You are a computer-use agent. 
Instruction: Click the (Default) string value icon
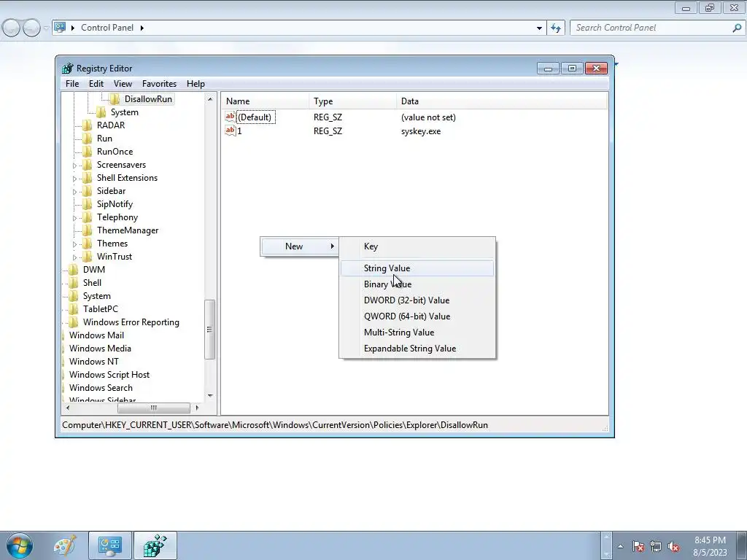[x=230, y=117]
